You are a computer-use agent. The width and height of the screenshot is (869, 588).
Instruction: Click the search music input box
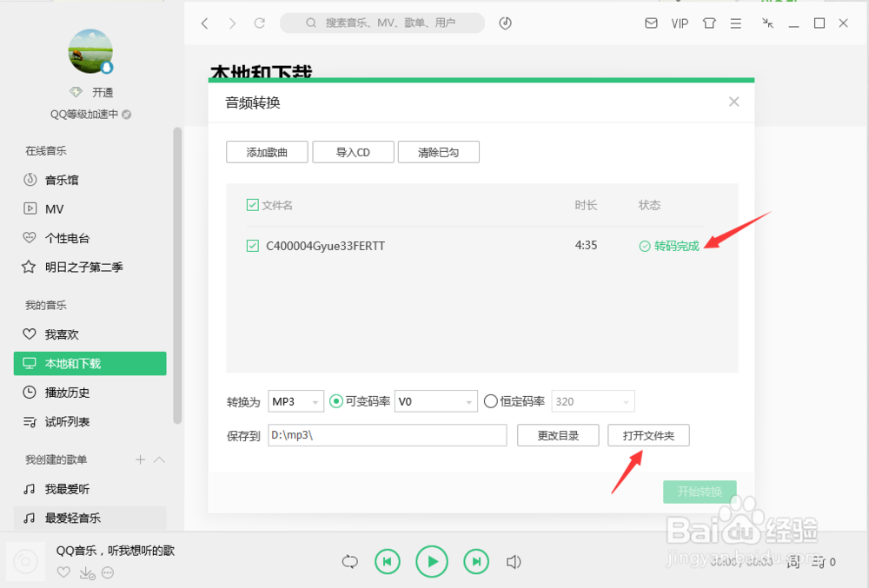click(x=382, y=23)
